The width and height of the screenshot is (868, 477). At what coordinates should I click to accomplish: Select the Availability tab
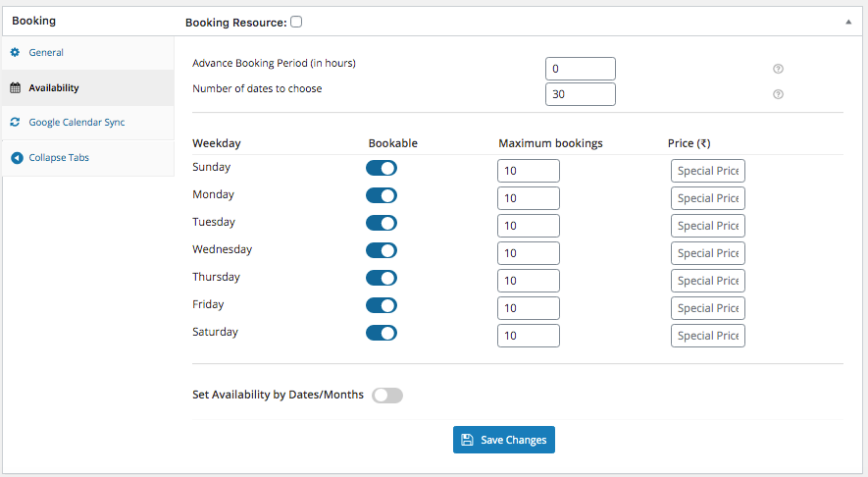click(x=88, y=87)
